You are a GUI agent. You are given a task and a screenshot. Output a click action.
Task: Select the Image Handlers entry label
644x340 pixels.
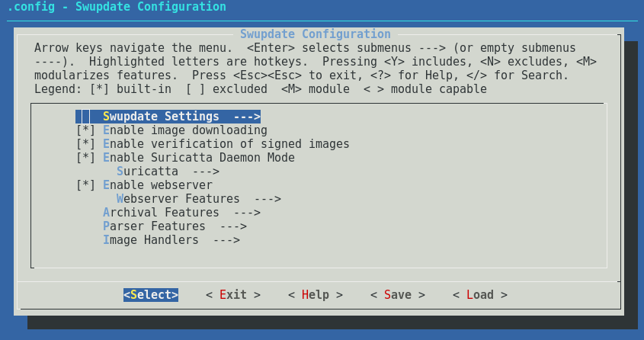point(151,240)
